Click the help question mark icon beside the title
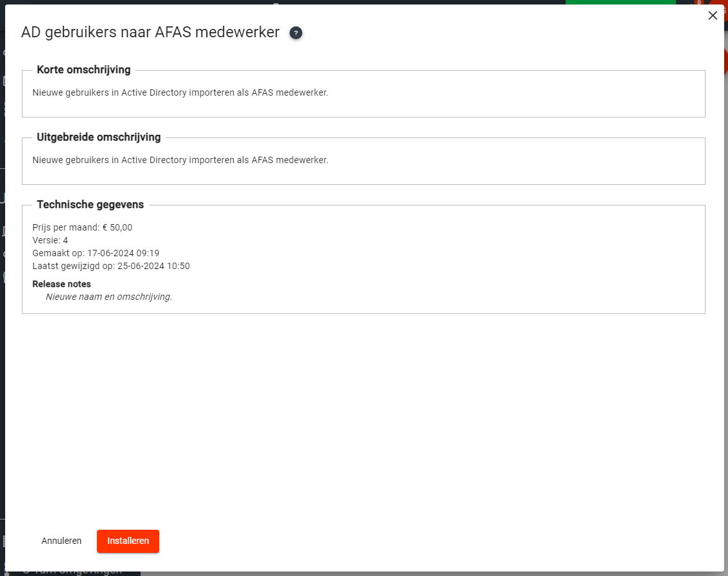The image size is (728, 576). pyautogui.click(x=296, y=33)
